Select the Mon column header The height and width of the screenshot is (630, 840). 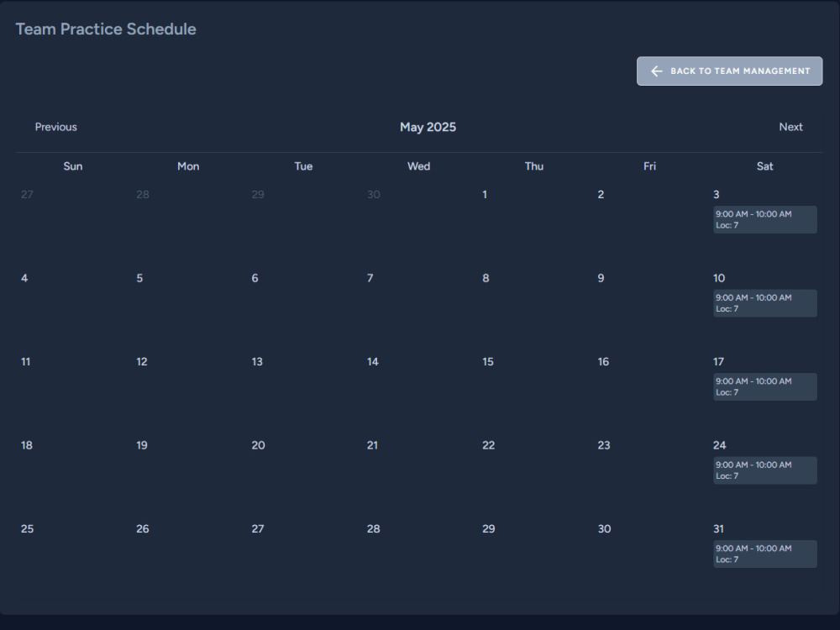click(x=188, y=166)
